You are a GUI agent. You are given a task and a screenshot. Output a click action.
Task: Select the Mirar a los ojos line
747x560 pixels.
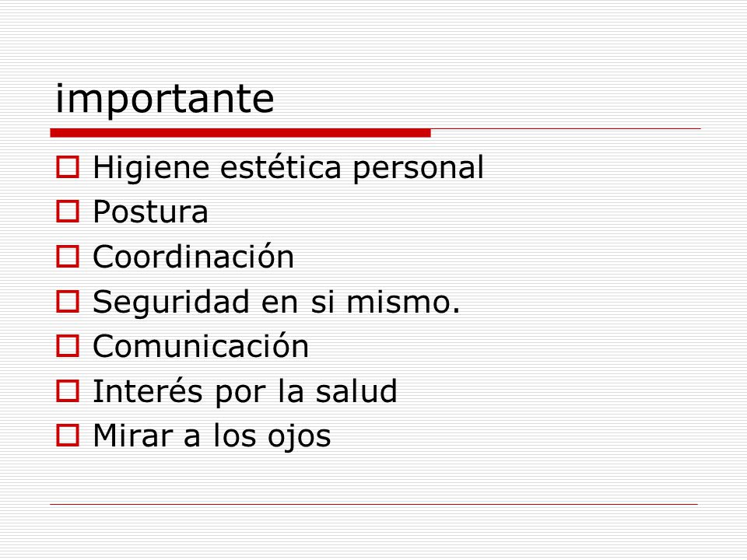tap(212, 436)
